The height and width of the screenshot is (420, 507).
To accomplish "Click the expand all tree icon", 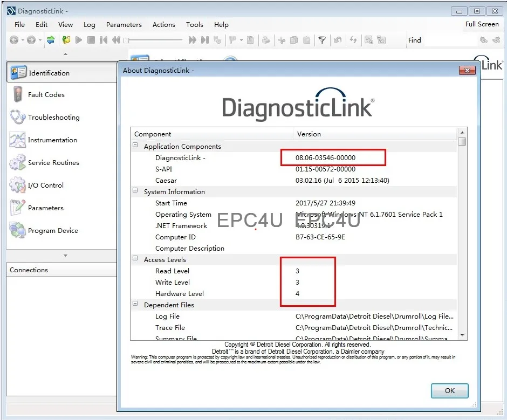I will 369,40.
